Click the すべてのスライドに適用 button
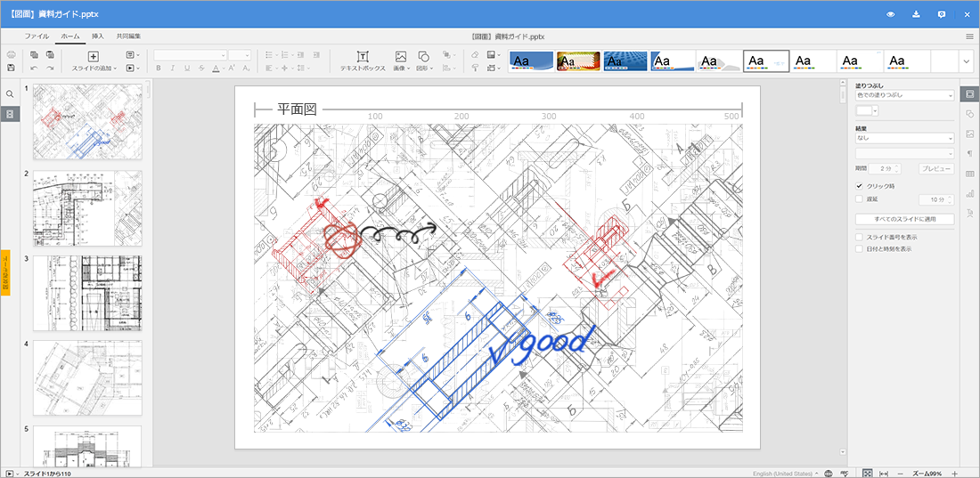Viewport: 980px width, 478px height. click(x=903, y=219)
